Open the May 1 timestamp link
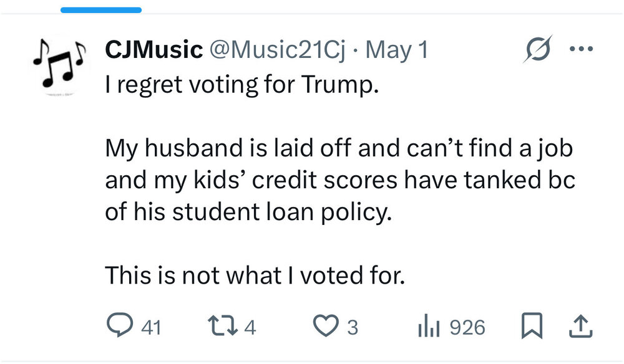This screenshot has height=364, width=624. coord(397,50)
